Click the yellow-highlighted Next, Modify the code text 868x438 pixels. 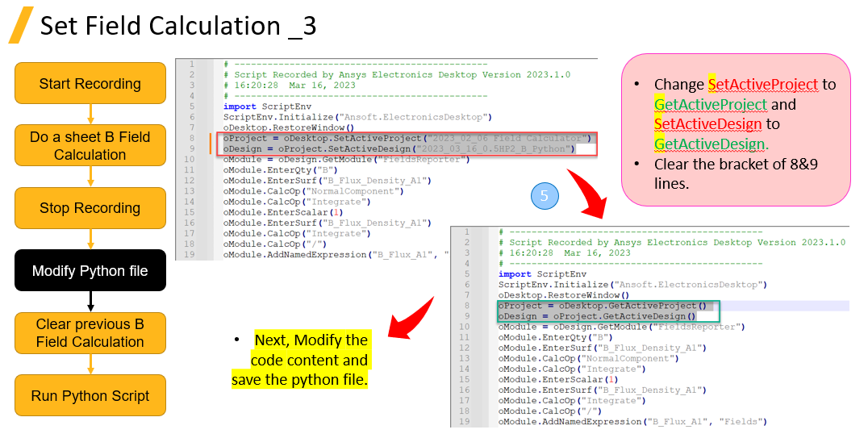tap(310, 359)
